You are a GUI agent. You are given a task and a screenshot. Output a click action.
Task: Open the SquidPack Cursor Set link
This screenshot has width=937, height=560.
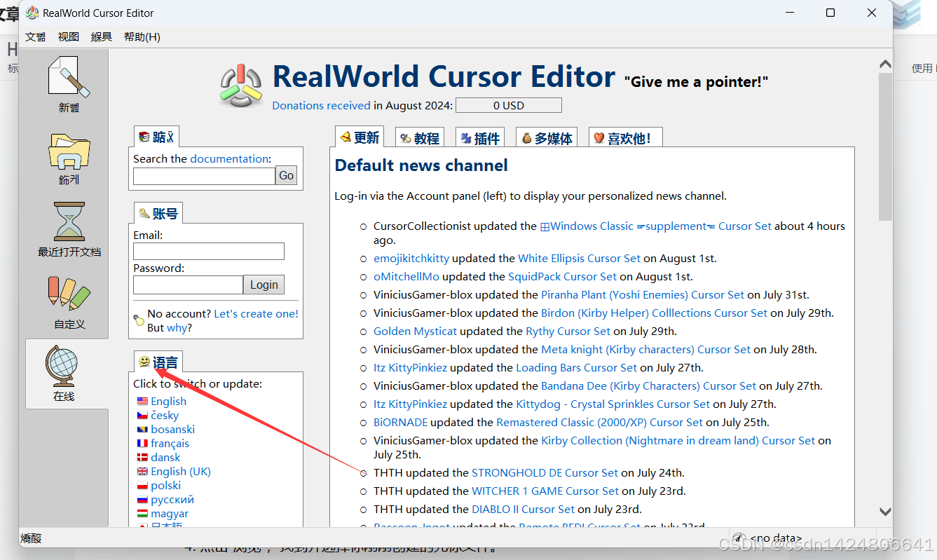coord(562,277)
